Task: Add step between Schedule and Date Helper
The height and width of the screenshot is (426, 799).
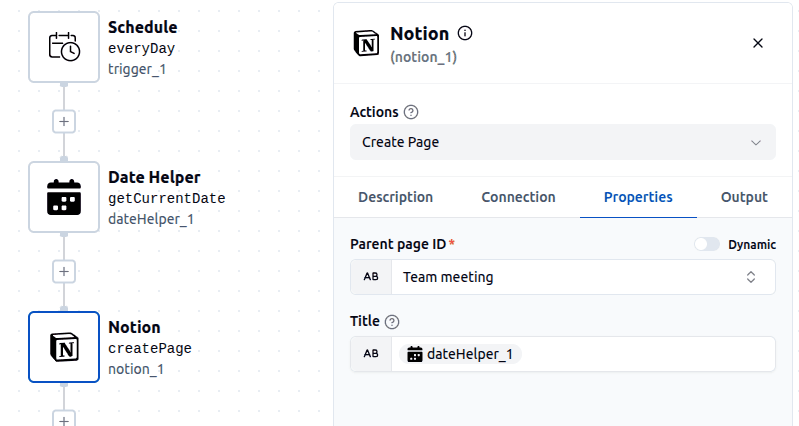Action: [64, 121]
